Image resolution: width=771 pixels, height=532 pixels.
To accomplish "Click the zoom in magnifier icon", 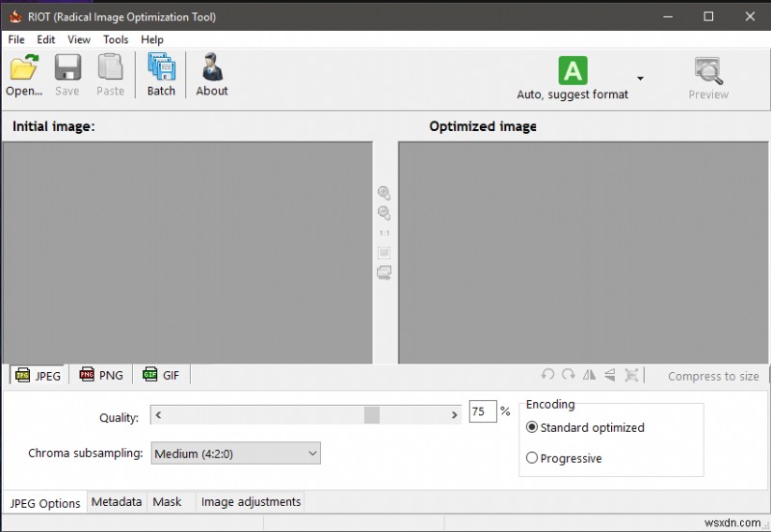I will (x=384, y=193).
